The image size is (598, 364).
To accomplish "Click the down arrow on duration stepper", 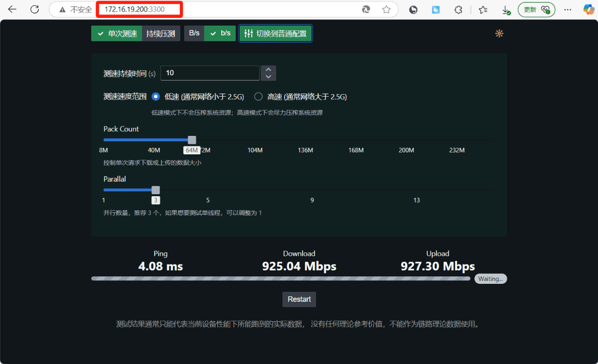I will 268,76.
